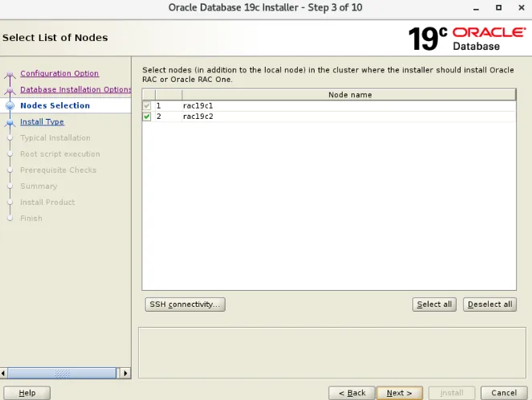532x400 pixels.
Task: Click the Node name column header
Action: (x=350, y=95)
